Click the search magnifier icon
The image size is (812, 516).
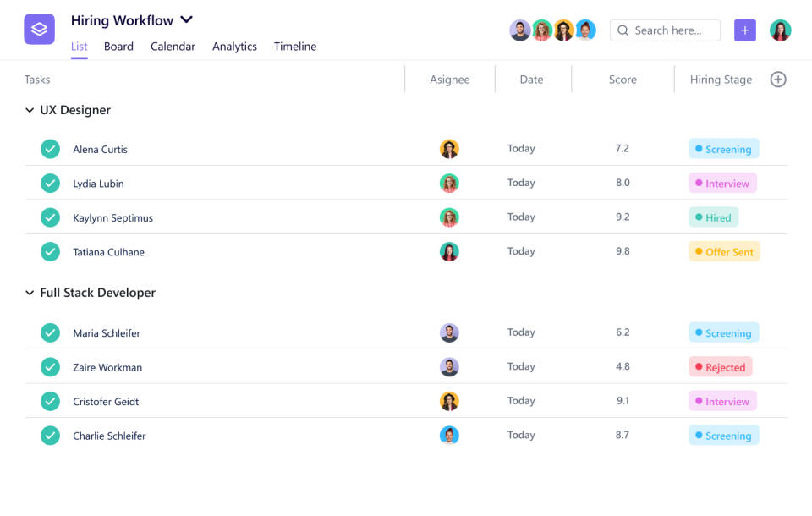pyautogui.click(x=623, y=30)
